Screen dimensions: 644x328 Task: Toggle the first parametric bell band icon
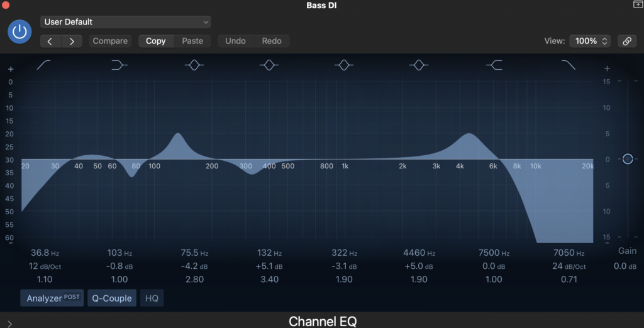pos(194,65)
